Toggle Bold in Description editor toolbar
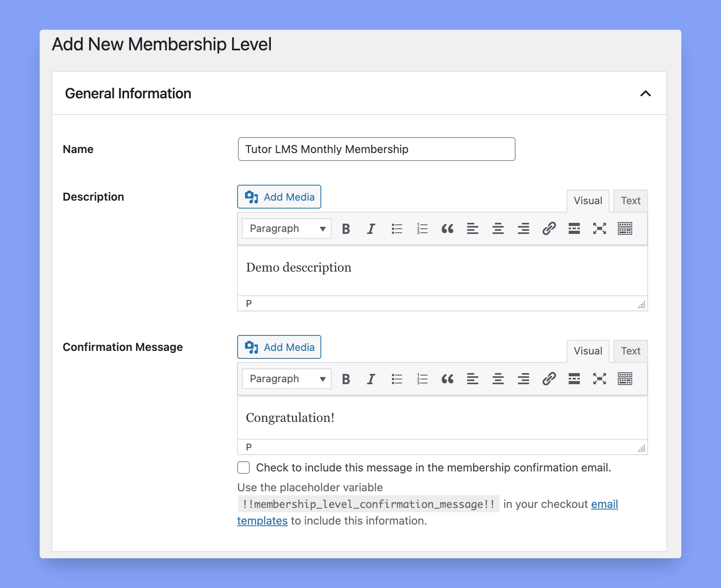Screen dimensions: 721x588 pos(346,229)
